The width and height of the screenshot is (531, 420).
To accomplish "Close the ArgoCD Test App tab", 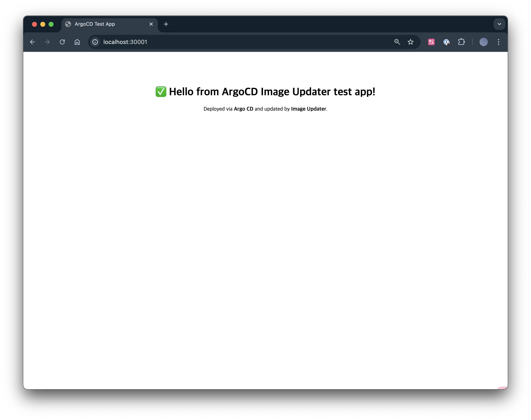I will point(151,24).
